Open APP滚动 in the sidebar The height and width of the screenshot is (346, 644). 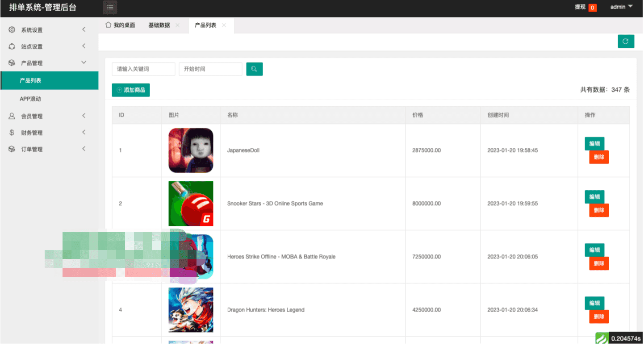[x=30, y=99]
